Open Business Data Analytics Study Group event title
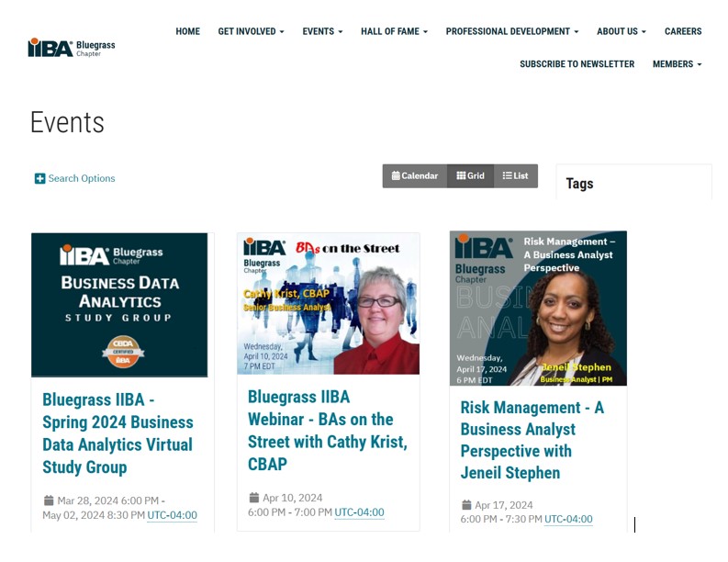This screenshot has height=562, width=728. point(118,433)
